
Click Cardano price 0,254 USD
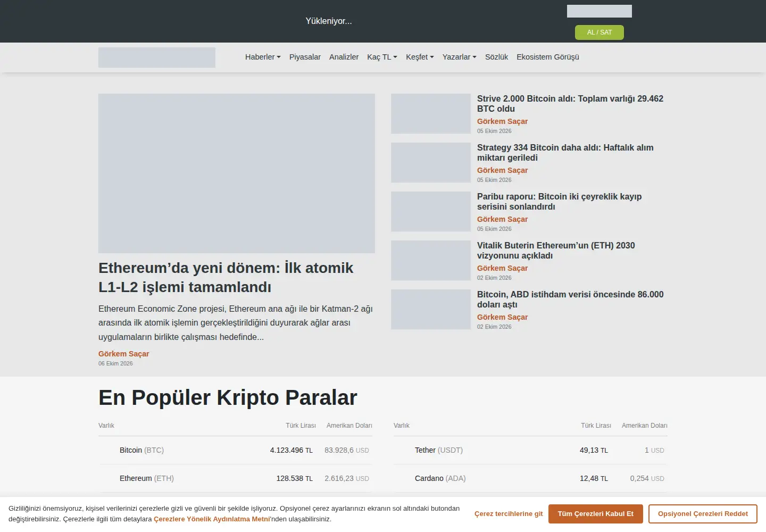click(647, 478)
